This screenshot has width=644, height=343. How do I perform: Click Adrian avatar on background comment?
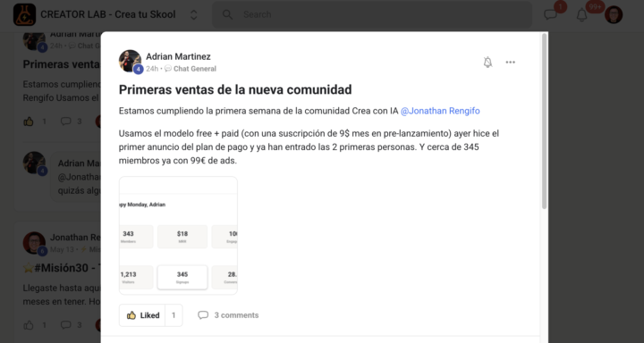pyautogui.click(x=34, y=163)
